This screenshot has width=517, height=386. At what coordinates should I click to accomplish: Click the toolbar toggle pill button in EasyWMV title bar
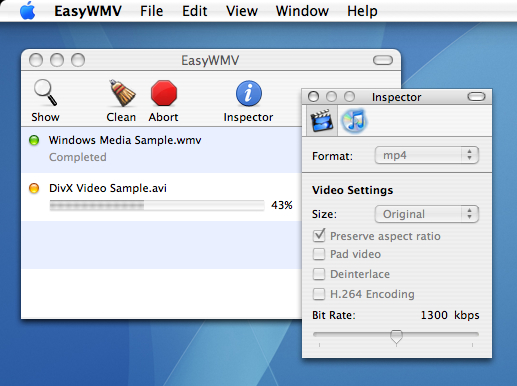point(383,60)
